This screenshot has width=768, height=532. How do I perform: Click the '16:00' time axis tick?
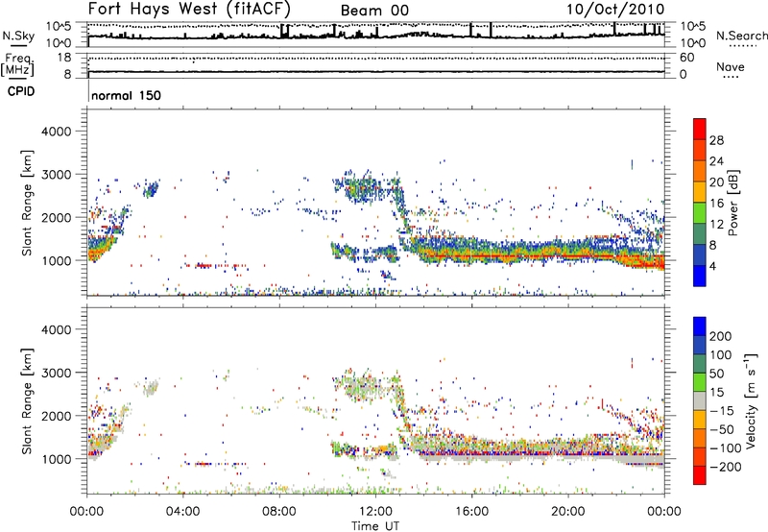coord(471,511)
